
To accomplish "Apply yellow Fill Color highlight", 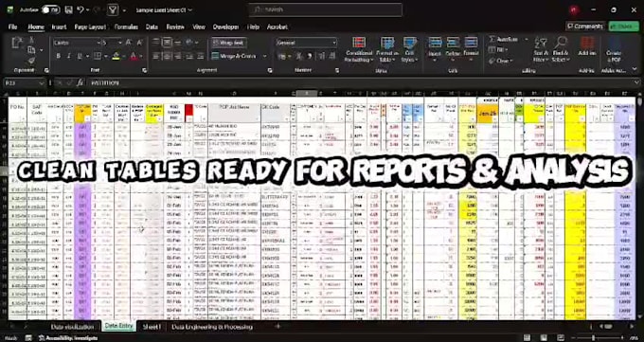I will 116,56.
